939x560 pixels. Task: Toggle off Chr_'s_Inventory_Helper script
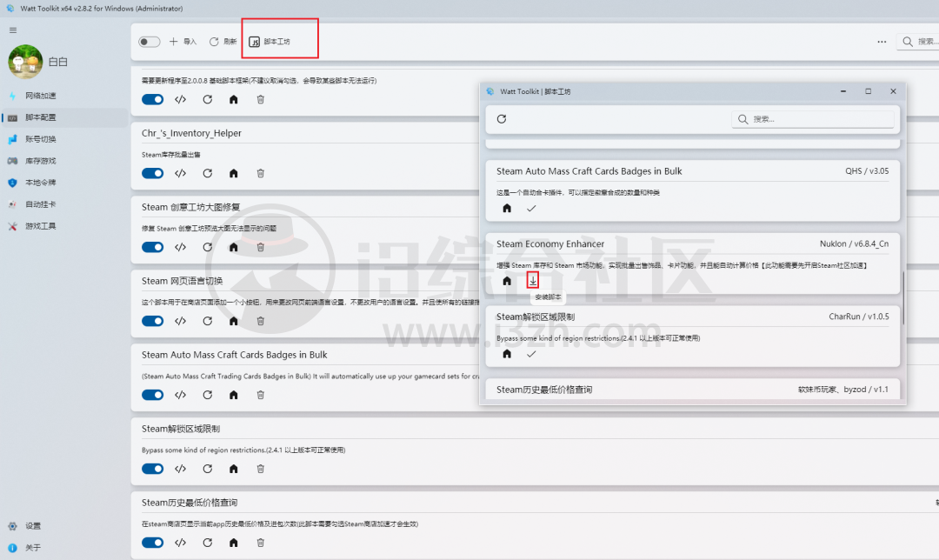[x=153, y=173]
